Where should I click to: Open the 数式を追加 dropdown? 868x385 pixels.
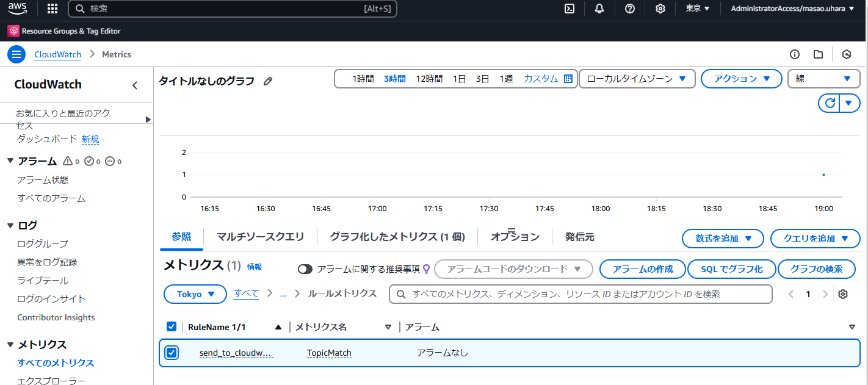[x=723, y=239]
